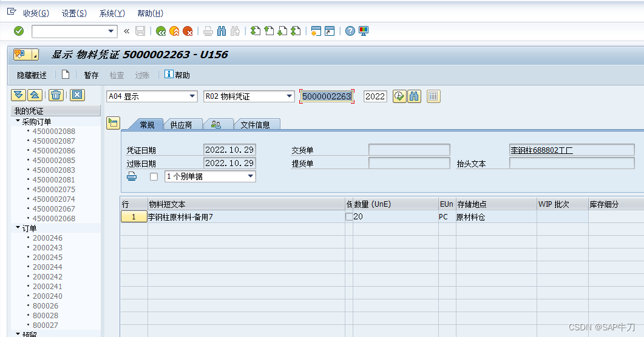Click the red Cancel icon
The height and width of the screenshot is (337, 644).
click(x=188, y=31)
